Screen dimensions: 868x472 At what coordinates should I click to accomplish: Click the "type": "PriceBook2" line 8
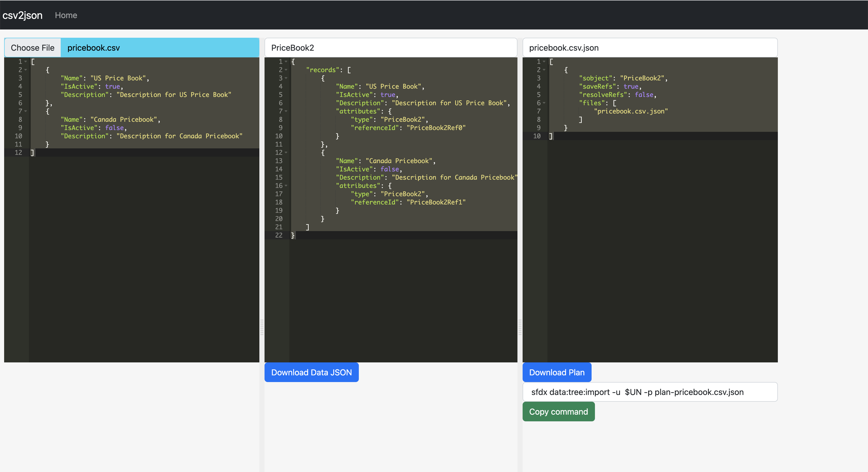pyautogui.click(x=390, y=120)
